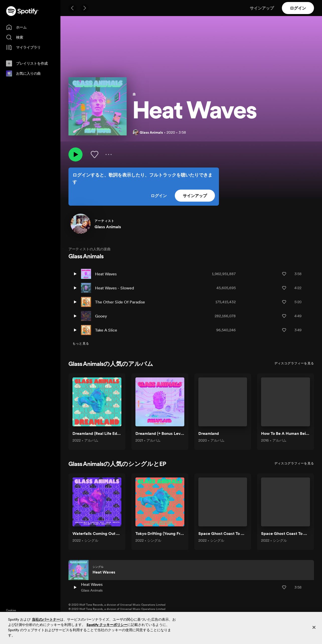The height and width of the screenshot is (644, 322).
Task: Play Heat Waves - Slowed track
Action: click(x=75, y=288)
